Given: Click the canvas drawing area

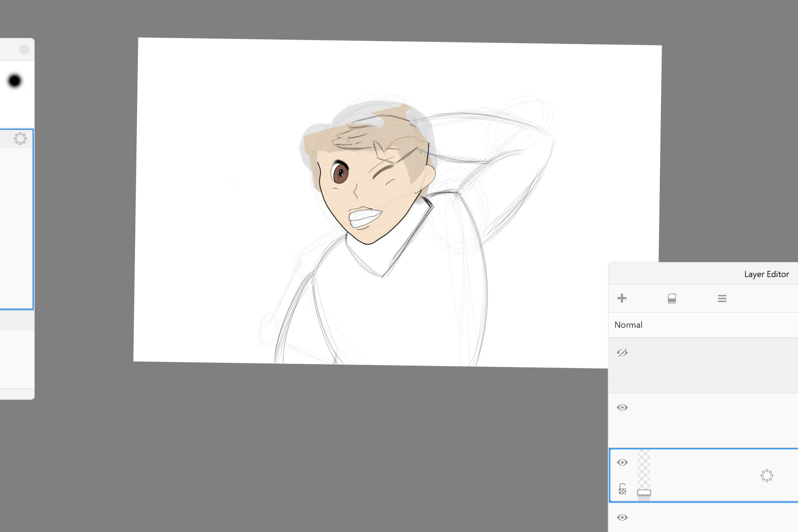Looking at the screenshot, I should (x=390, y=195).
